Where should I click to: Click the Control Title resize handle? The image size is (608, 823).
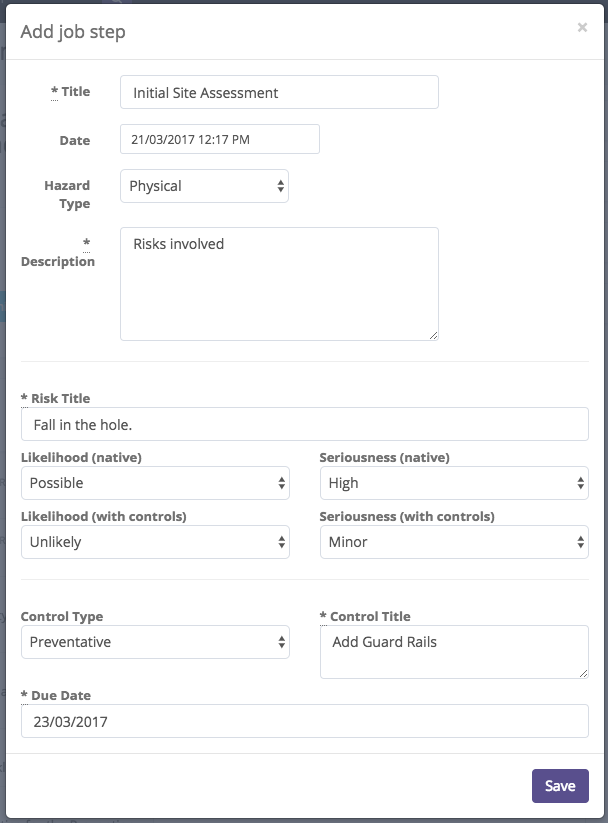(x=584, y=674)
